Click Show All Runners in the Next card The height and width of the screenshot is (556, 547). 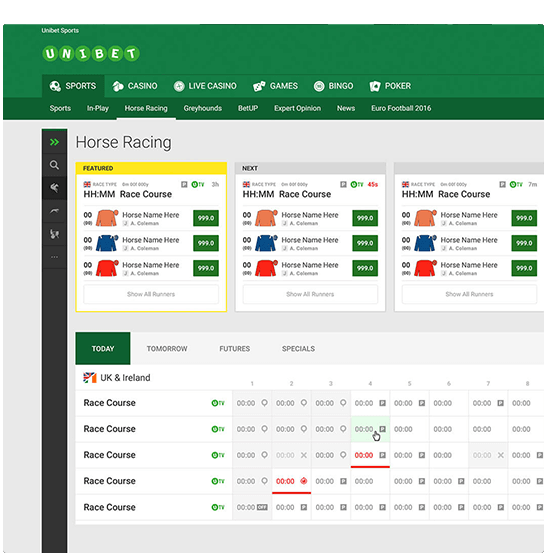(310, 294)
